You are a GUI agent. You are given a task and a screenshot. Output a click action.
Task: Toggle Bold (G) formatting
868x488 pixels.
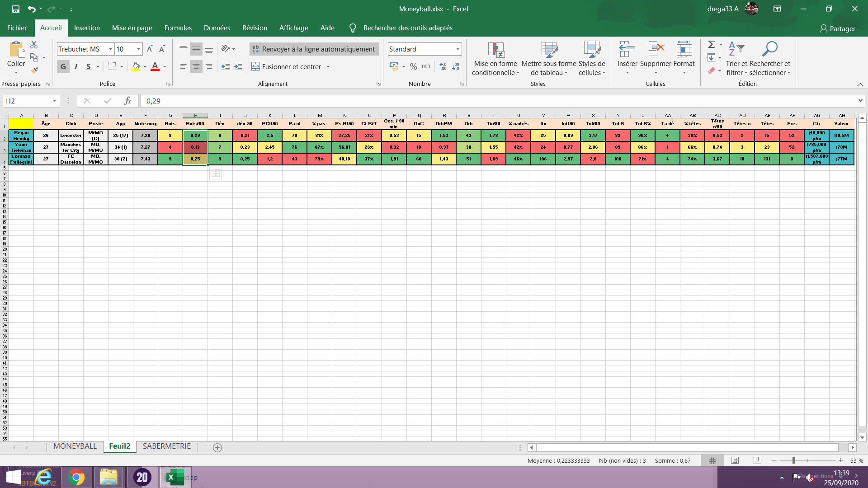click(63, 67)
